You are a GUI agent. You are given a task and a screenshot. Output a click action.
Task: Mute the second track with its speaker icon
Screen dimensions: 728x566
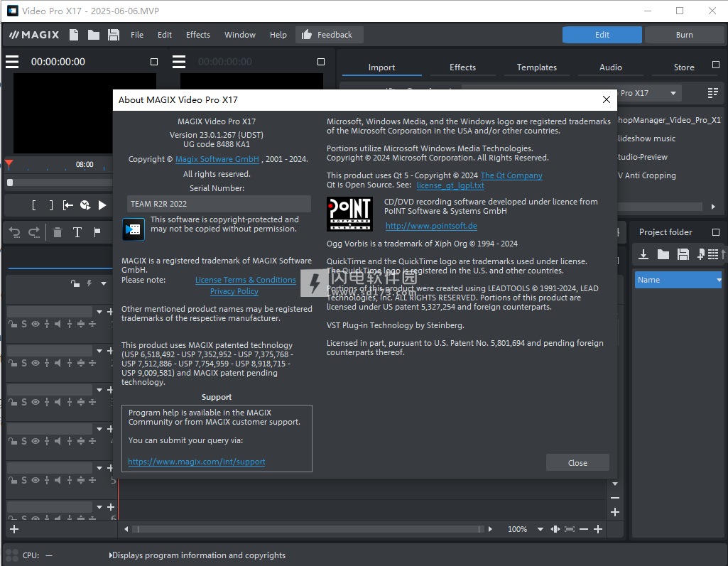coord(58,363)
